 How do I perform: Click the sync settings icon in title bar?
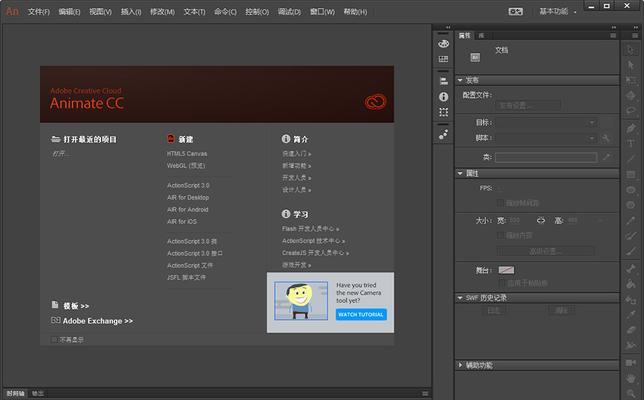point(515,11)
